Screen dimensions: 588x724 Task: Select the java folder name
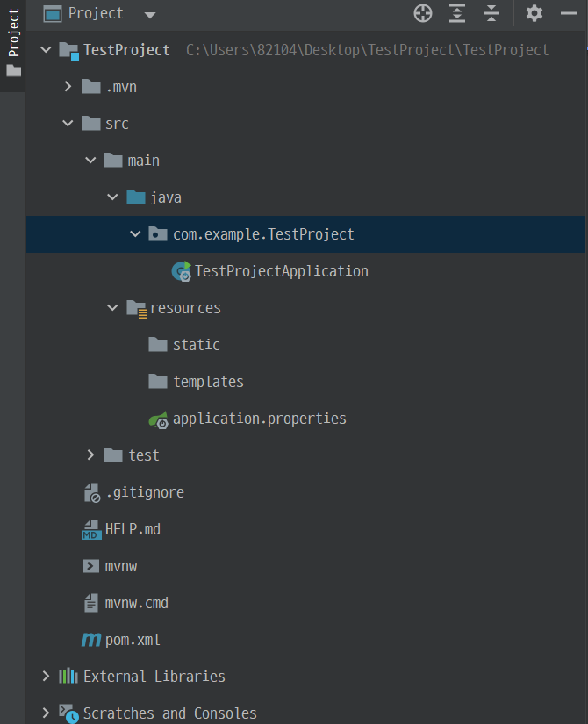point(166,197)
